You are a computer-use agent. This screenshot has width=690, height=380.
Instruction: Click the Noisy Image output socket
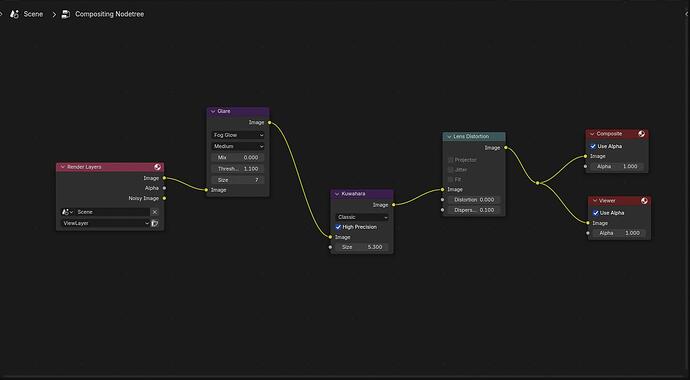pos(164,198)
